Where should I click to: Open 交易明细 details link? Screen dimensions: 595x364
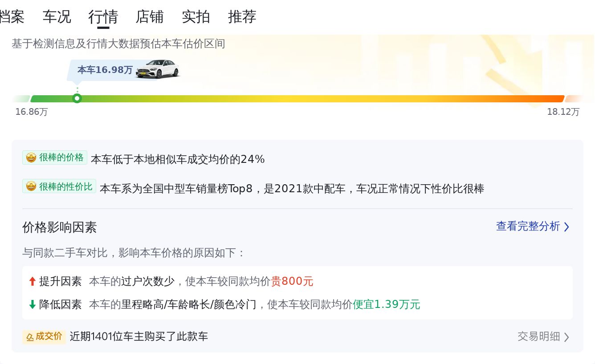pos(538,336)
